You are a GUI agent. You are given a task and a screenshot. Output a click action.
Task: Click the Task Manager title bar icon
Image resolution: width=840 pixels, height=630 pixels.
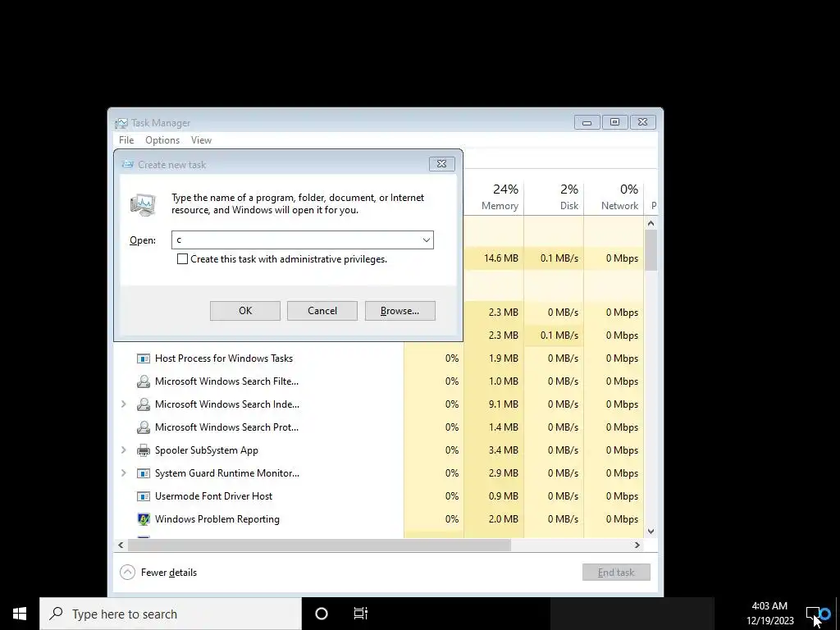(x=121, y=123)
